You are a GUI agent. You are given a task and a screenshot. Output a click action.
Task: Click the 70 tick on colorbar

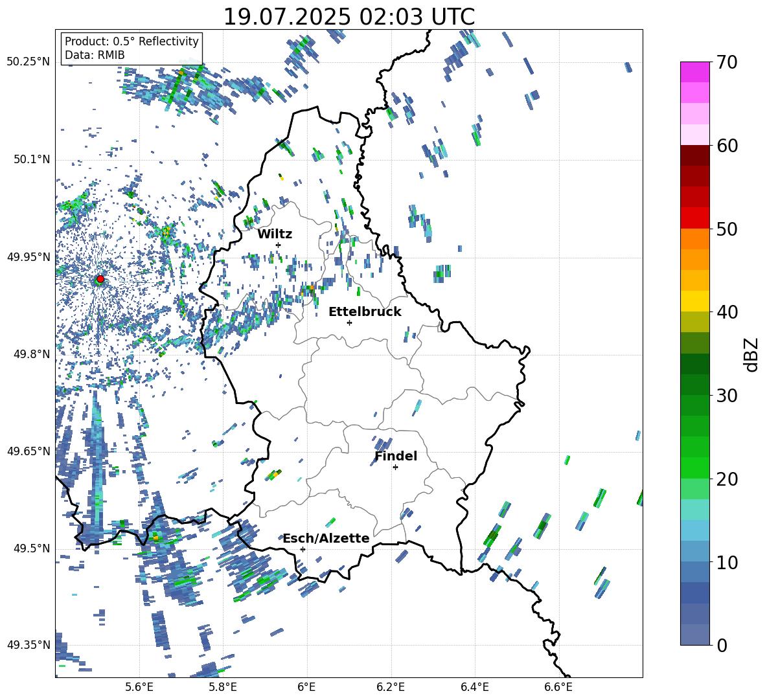click(x=727, y=62)
